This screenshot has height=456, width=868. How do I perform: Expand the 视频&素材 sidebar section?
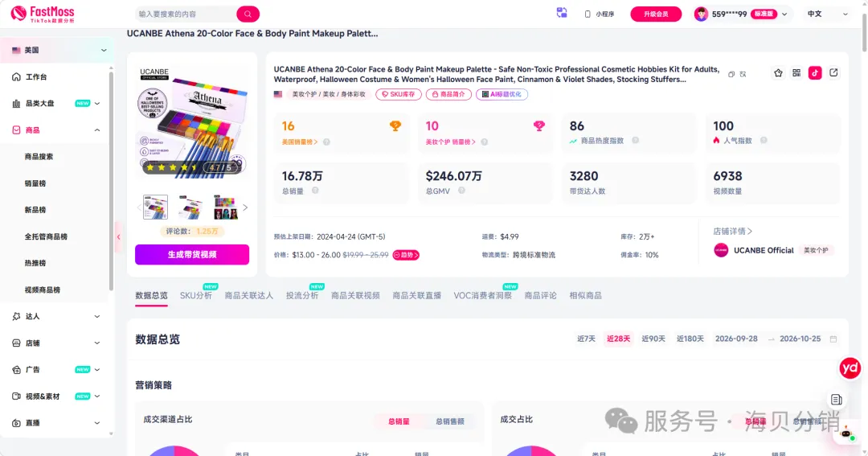(x=97, y=396)
